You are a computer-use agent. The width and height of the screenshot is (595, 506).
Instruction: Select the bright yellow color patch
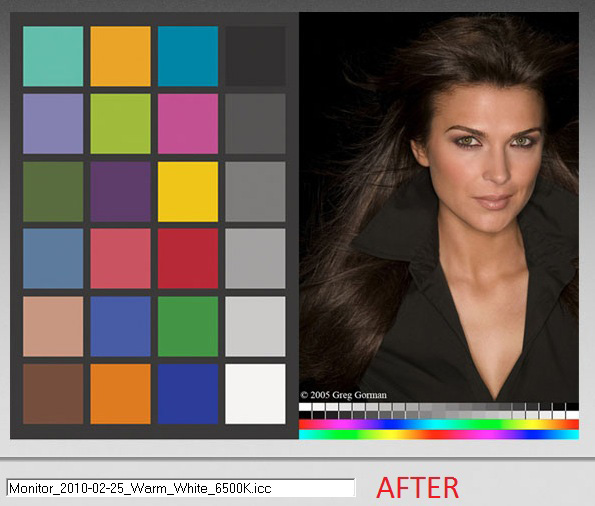click(188, 192)
